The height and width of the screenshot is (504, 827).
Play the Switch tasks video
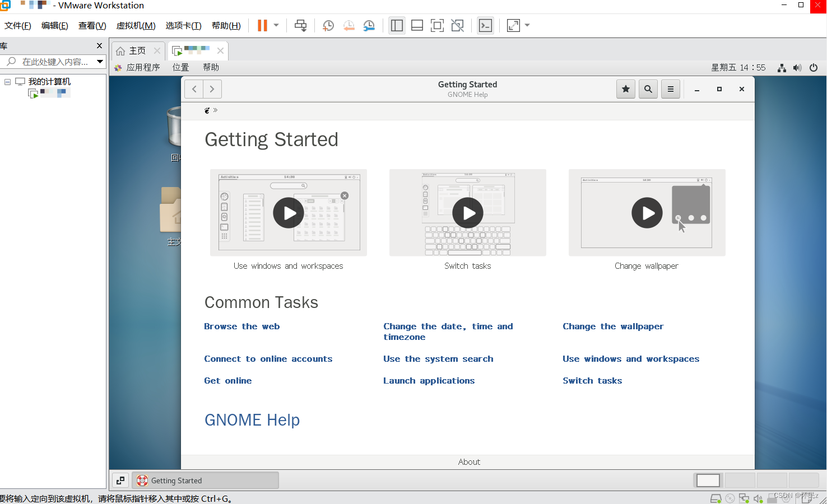pos(468,213)
